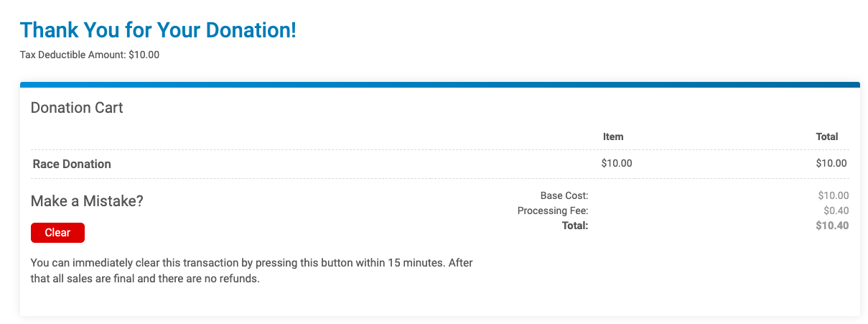Screen dimensions: 868x324
Task: Click the blue bar atop the cart panel
Action: click(439, 85)
